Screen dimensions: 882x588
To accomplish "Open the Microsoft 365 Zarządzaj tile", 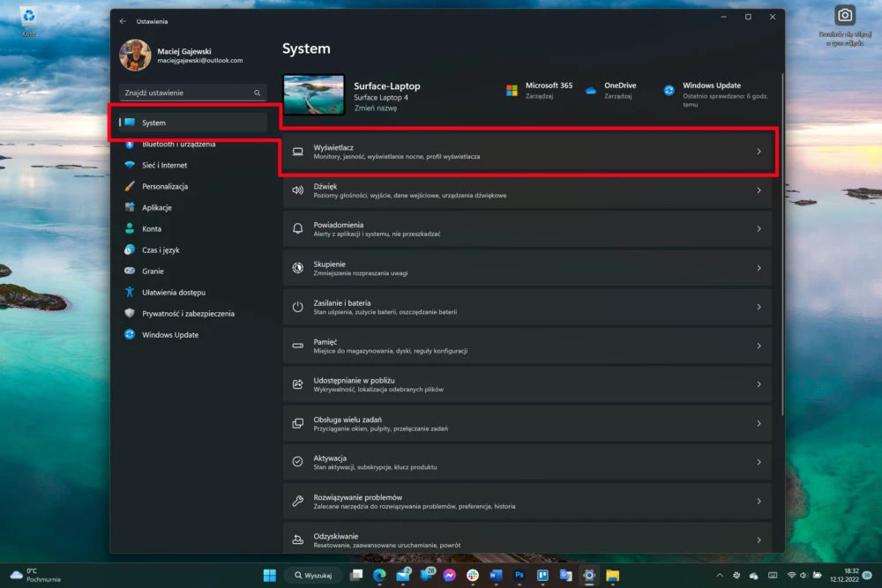I will click(x=539, y=91).
